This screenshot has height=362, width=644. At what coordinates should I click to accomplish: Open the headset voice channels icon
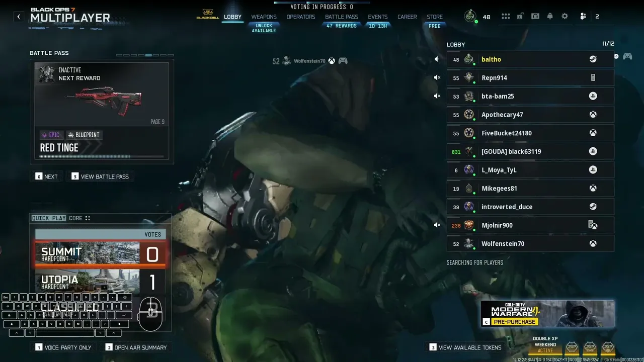[535, 16]
